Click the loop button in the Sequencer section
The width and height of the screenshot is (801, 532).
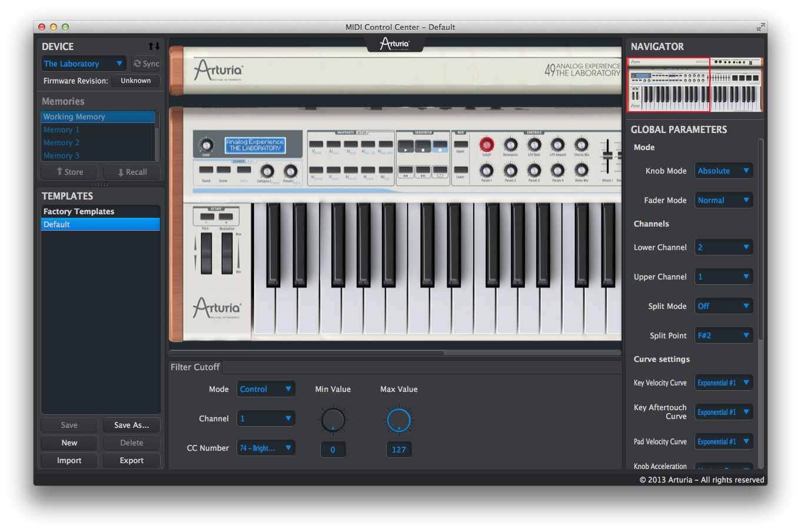(440, 172)
